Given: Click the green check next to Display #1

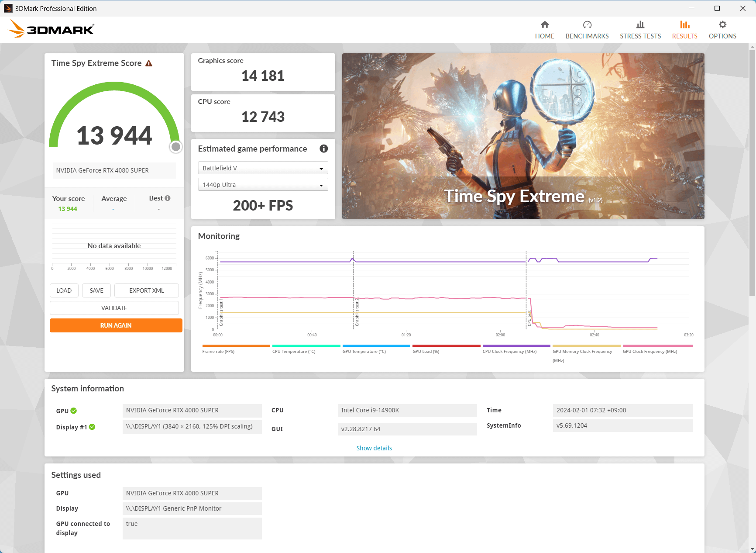Looking at the screenshot, I should coord(92,427).
